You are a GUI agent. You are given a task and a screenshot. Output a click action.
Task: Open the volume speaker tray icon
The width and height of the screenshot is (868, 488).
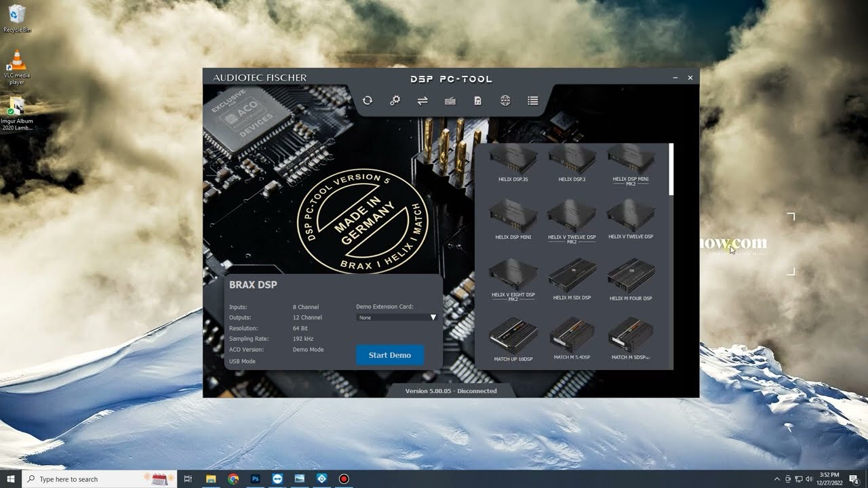pos(810,479)
